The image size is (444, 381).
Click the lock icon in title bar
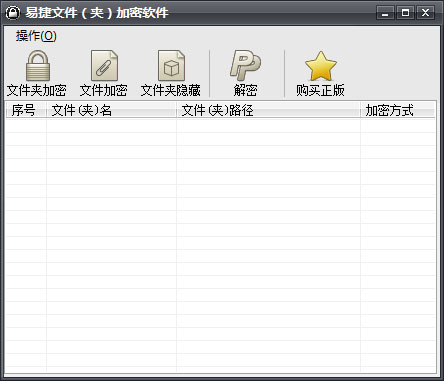13,13
